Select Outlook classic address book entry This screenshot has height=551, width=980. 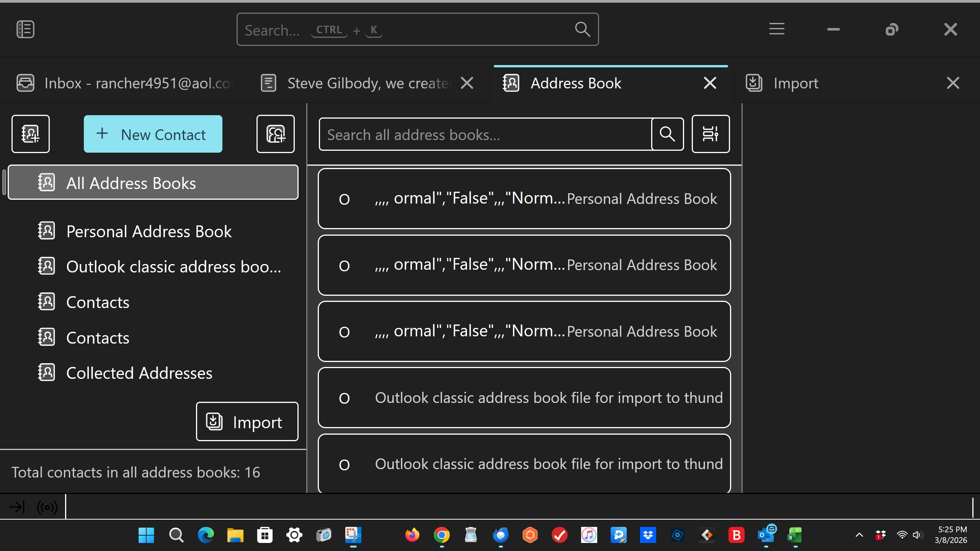click(173, 267)
